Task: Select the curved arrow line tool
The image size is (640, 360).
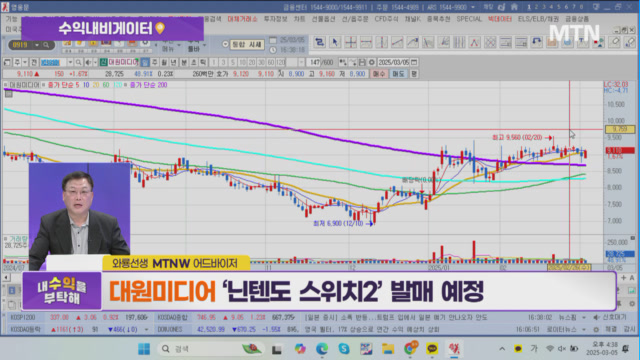Action: [x=412, y=42]
